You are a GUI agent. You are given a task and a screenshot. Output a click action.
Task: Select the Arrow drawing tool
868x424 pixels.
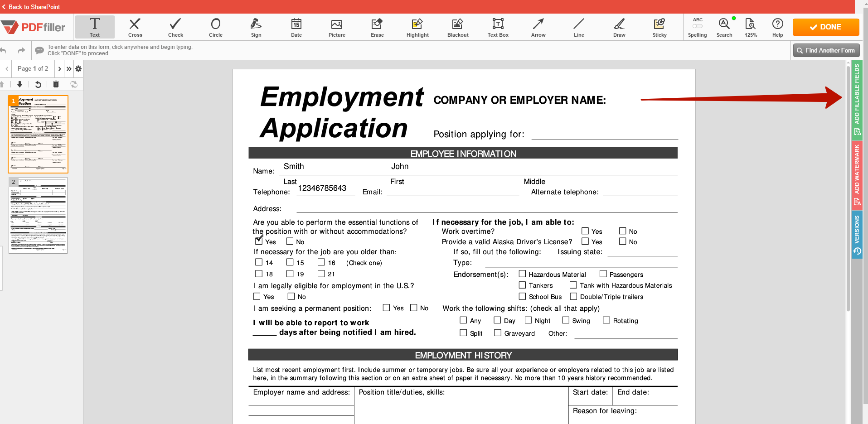click(x=538, y=27)
